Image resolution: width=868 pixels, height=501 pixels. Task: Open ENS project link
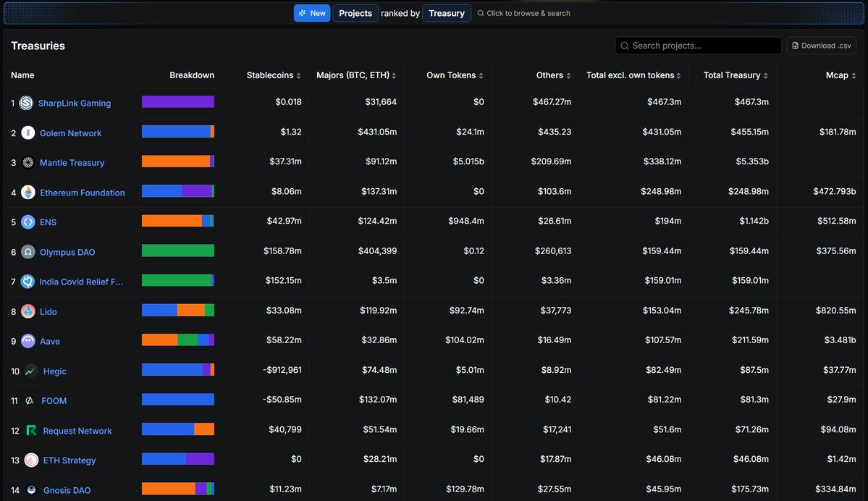pos(48,222)
